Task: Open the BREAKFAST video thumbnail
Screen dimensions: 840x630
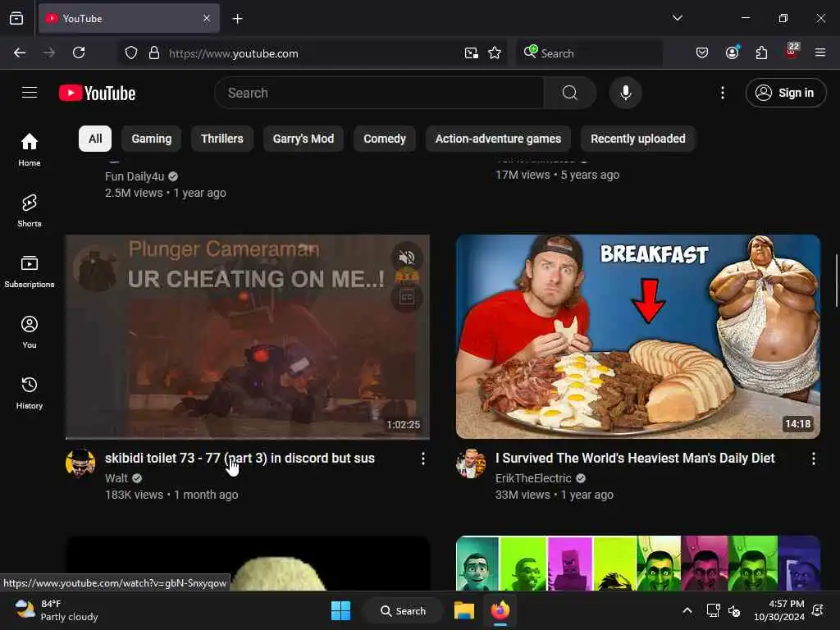Action: pyautogui.click(x=637, y=336)
